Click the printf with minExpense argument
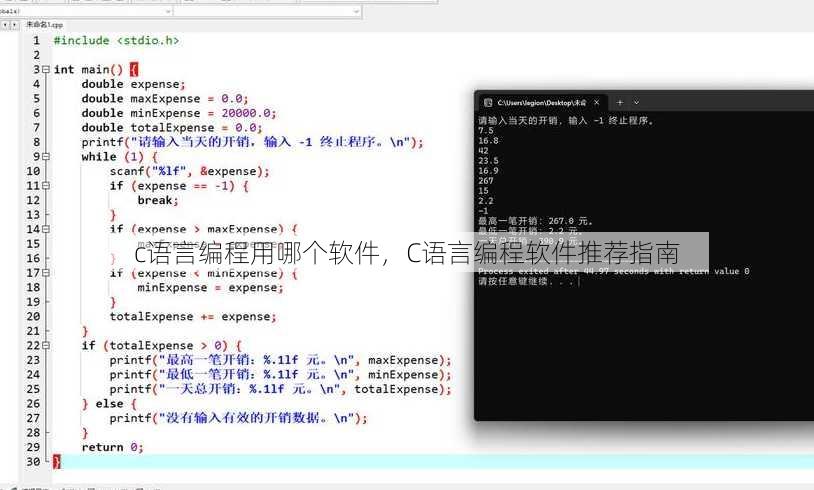This screenshot has height=490, width=814. (x=280, y=375)
